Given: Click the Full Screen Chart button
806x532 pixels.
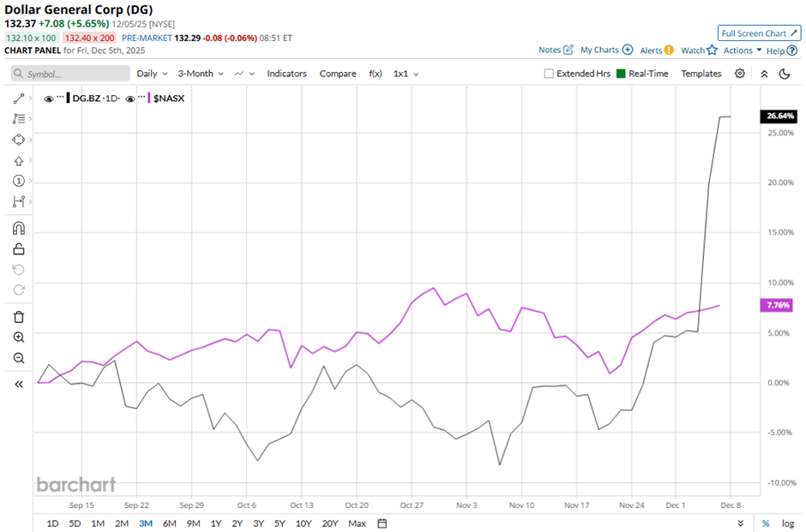Looking at the screenshot, I should tap(759, 33).
